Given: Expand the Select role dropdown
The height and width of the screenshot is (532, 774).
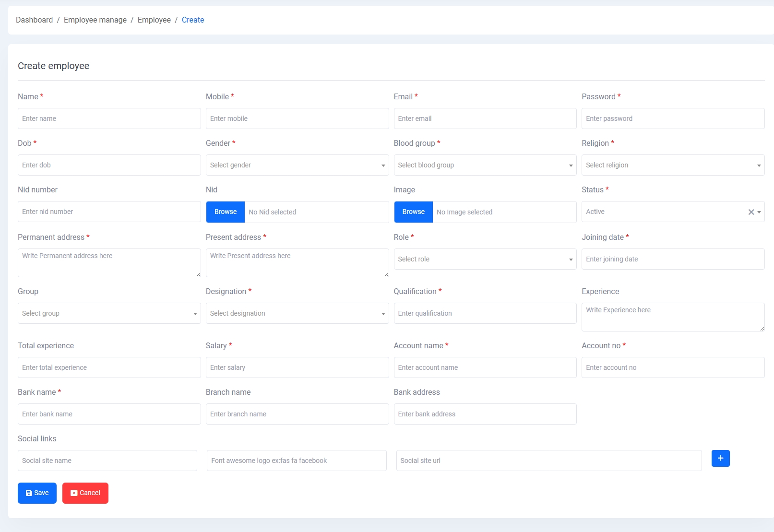Looking at the screenshot, I should 485,259.
